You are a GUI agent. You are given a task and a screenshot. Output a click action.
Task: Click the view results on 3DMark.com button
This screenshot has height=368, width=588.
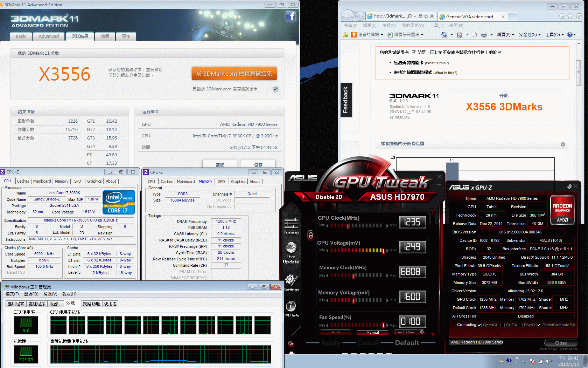[x=234, y=74]
